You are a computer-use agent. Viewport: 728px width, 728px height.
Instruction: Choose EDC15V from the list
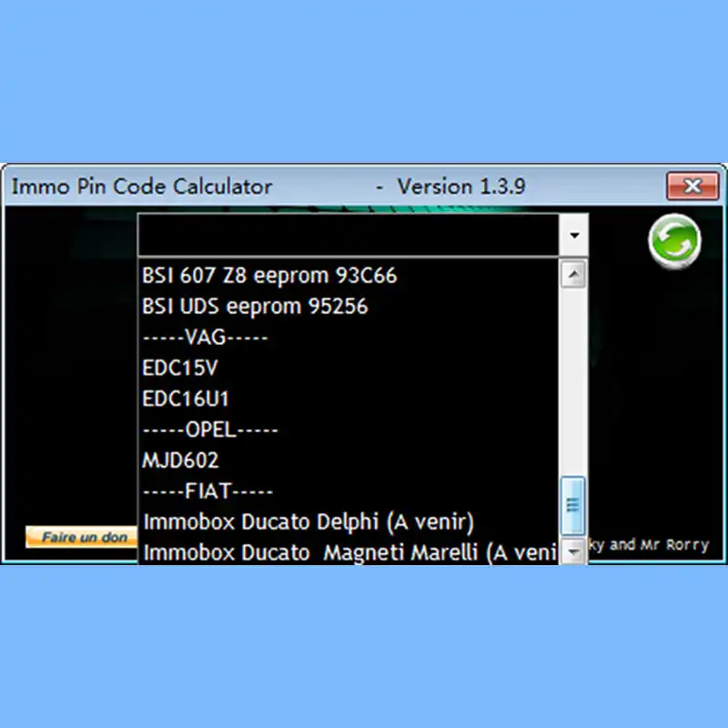[x=349, y=368]
